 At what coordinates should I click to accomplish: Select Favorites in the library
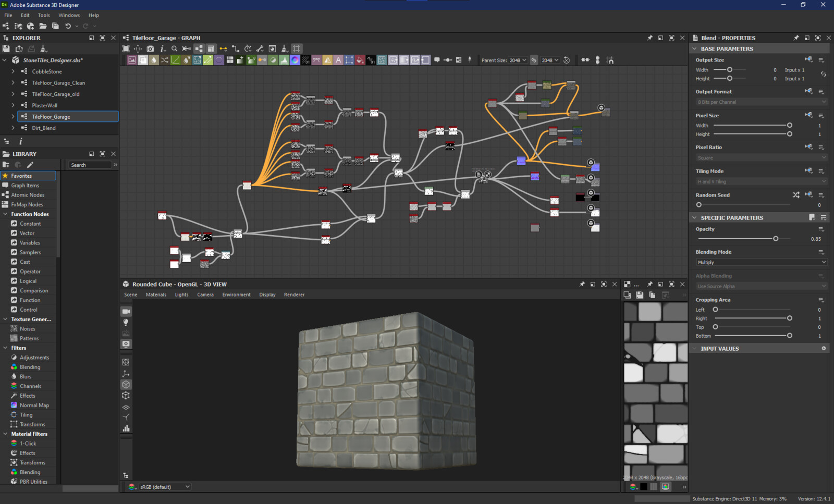click(28, 176)
